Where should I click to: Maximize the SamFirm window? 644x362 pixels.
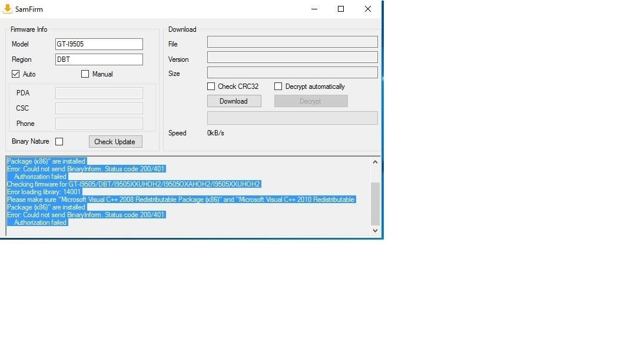click(x=341, y=9)
